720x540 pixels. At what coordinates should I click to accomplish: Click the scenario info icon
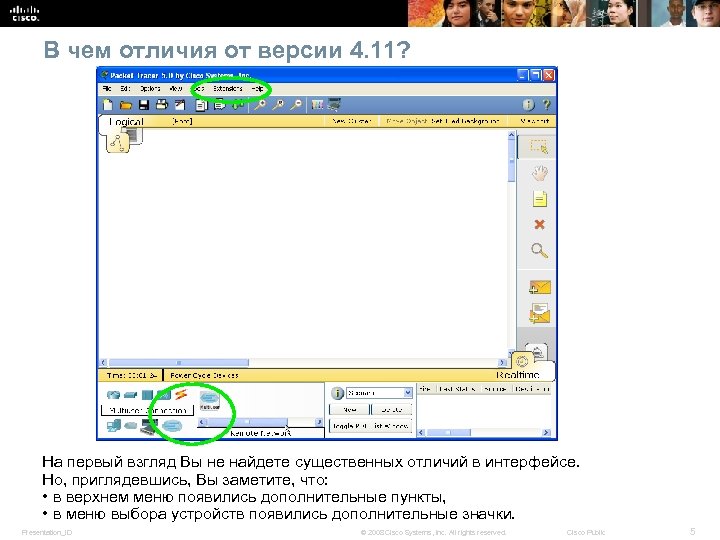coord(337,394)
